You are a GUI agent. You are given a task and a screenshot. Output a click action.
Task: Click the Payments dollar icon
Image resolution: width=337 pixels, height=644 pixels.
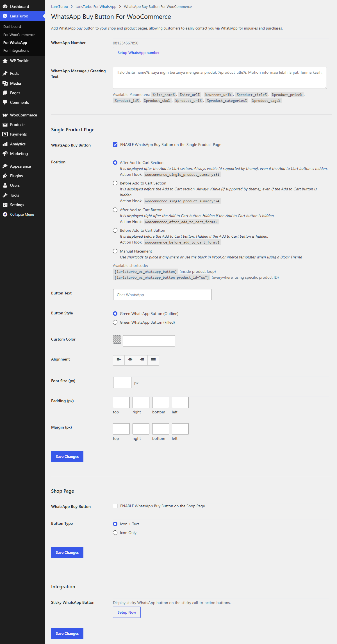click(5, 134)
